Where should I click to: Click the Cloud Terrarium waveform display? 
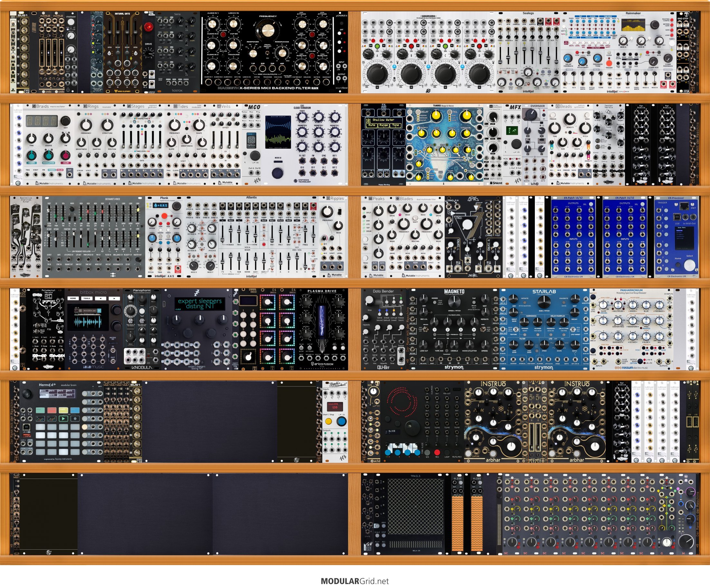tap(278, 133)
